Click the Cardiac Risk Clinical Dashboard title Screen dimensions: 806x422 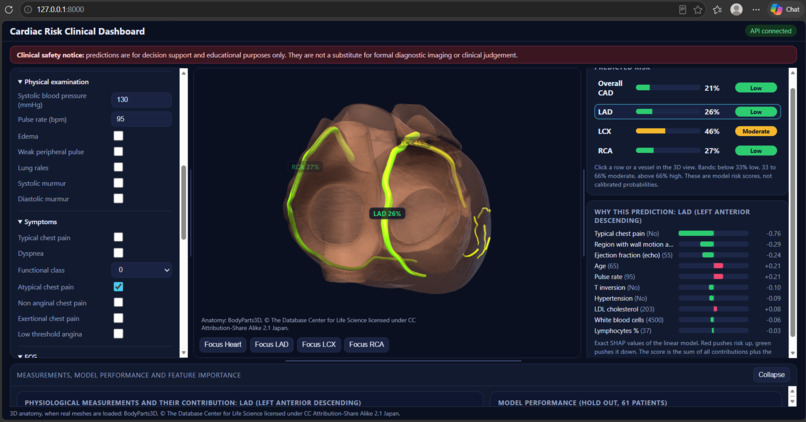click(77, 31)
